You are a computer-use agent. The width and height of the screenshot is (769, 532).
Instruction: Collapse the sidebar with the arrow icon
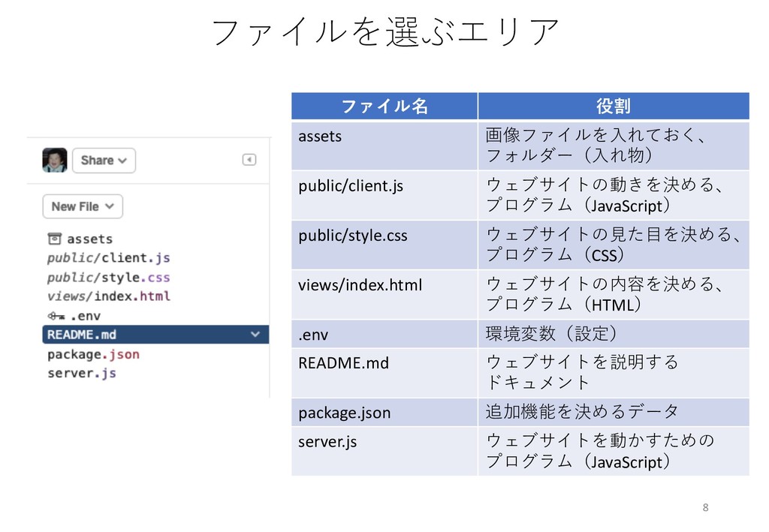pos(249,160)
